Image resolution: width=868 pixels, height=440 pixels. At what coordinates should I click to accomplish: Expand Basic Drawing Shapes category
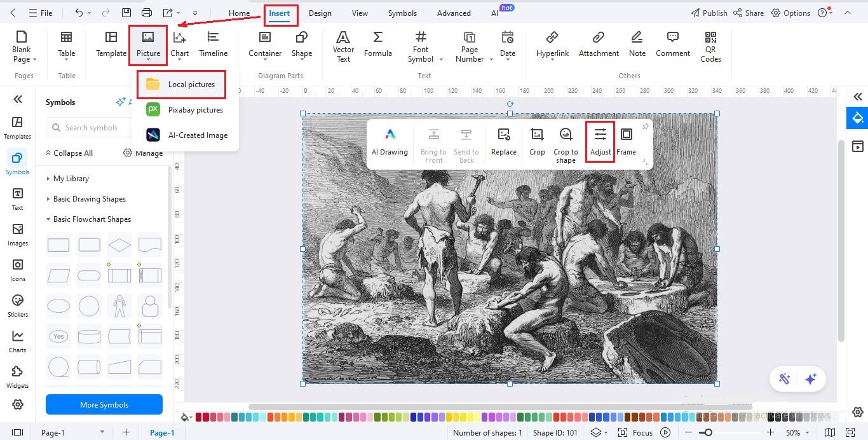coord(86,199)
